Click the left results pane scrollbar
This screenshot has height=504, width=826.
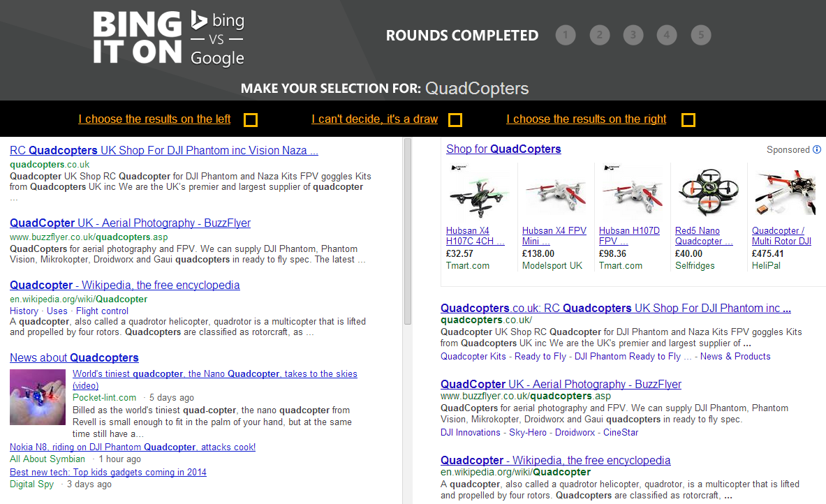[407, 232]
